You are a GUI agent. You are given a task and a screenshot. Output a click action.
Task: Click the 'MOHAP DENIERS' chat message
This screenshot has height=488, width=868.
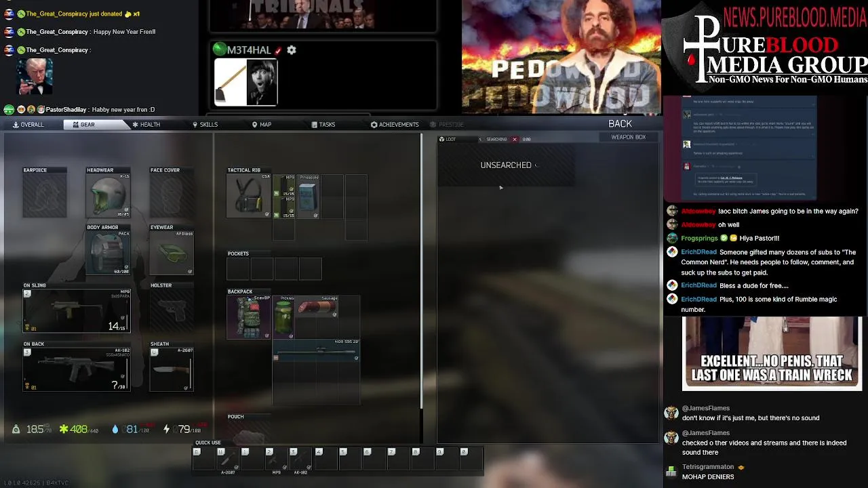708,477
